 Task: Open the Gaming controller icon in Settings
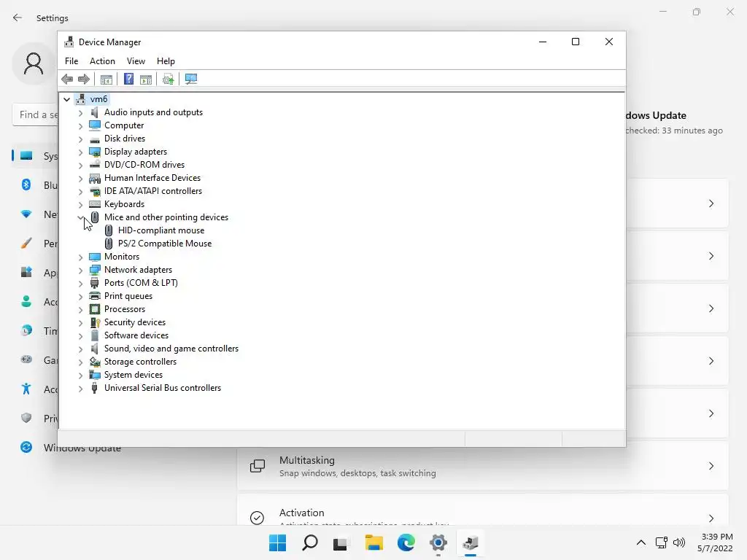[26, 359]
